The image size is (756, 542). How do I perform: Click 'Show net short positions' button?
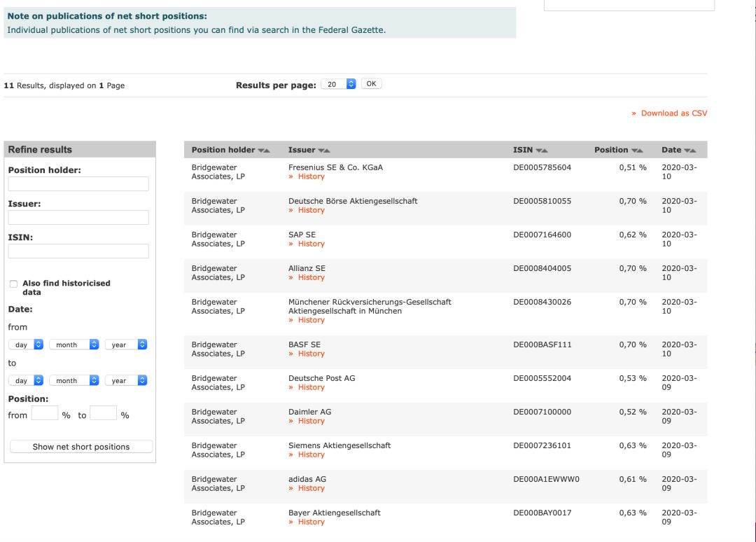point(81,447)
